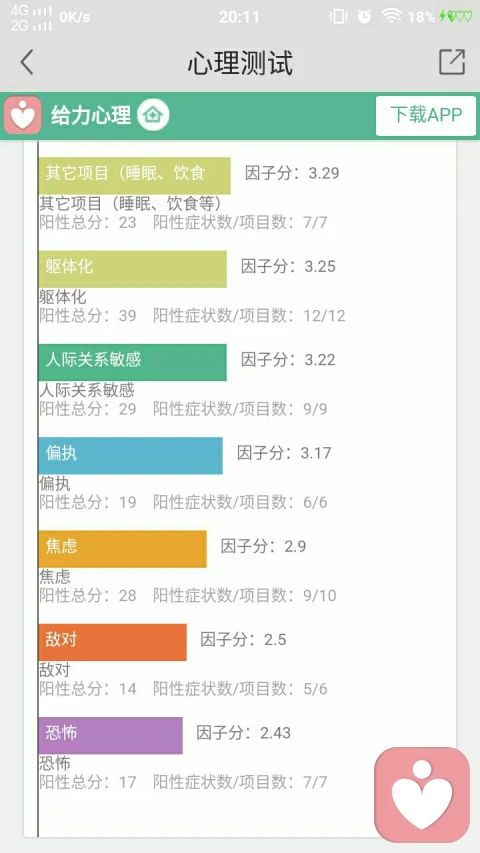The height and width of the screenshot is (853, 480).
Task: Tap the 给力心理 heart logo
Action: tap(23, 115)
